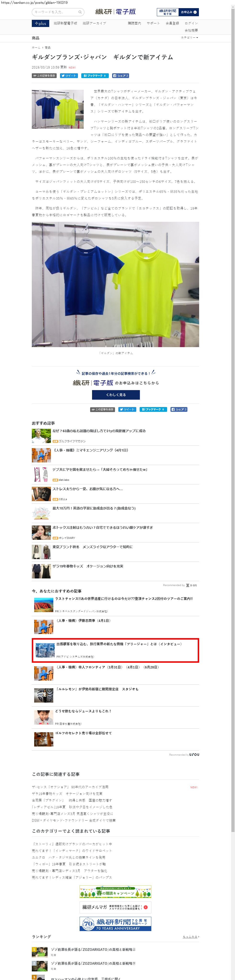Open the 春の購読キャンペーン banner
Image resolution: width=235 pixels, height=980 pixels.
tap(115, 891)
